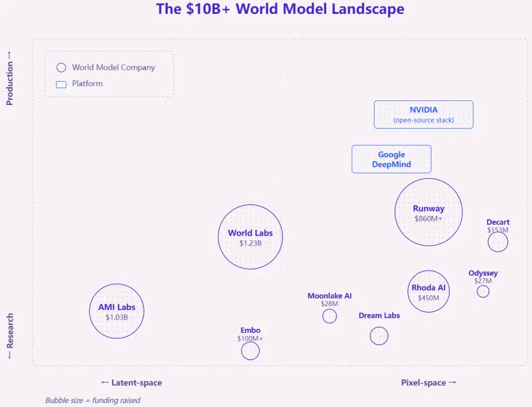Click the Dream Labs circle
This screenshot has height=407, width=532.
379,336
